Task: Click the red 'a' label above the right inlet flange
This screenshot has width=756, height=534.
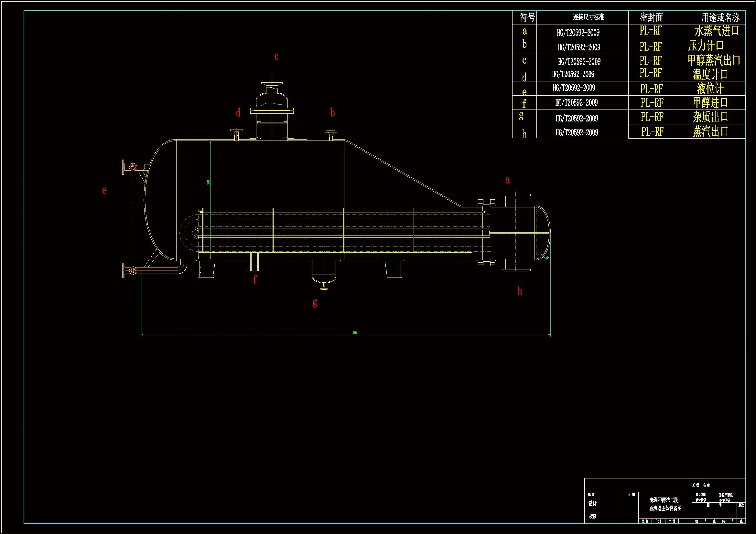Action: coord(507,180)
